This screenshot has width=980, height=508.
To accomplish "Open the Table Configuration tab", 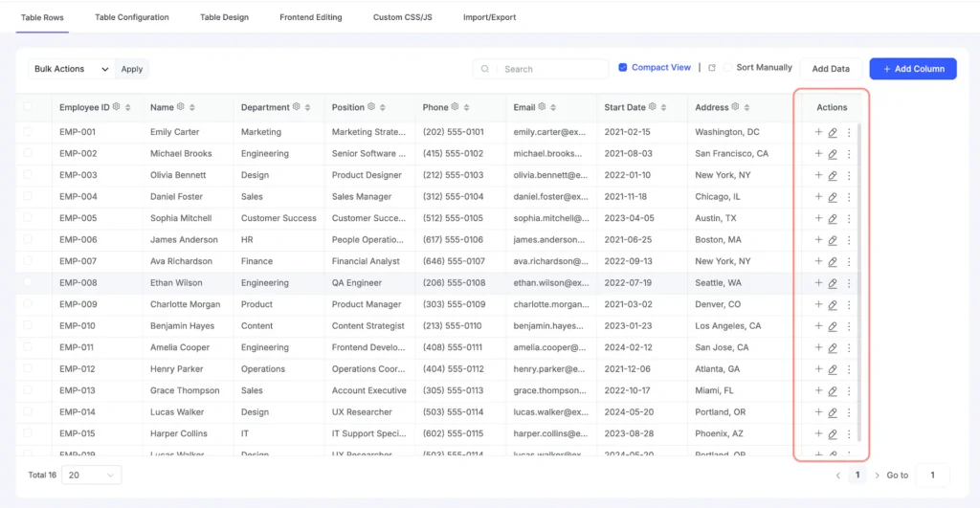I will (x=132, y=17).
